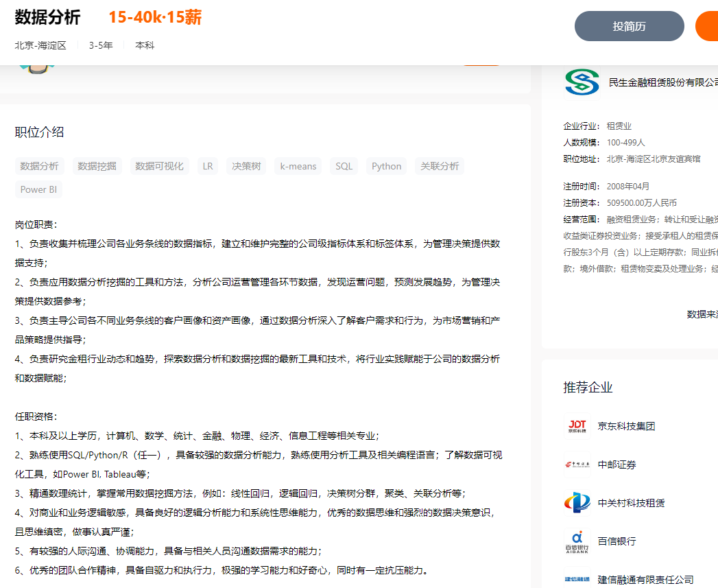718x588 pixels.
Task: Open 民生金融租赁股份有限公司 company name link
Action: 662,82
